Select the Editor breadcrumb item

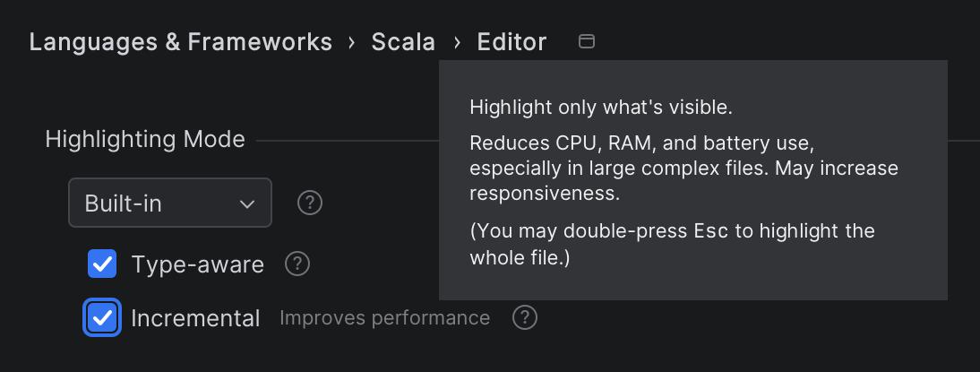pos(511,42)
